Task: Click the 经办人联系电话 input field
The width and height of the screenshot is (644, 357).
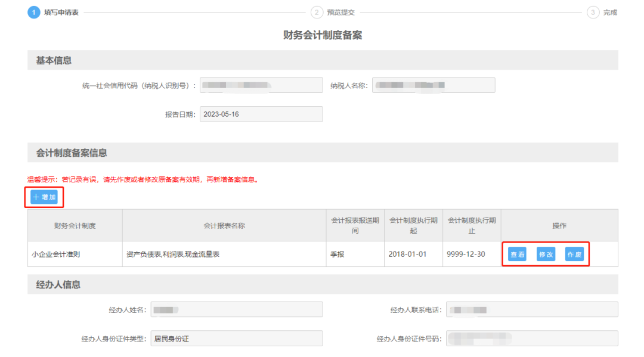Action: [532, 309]
